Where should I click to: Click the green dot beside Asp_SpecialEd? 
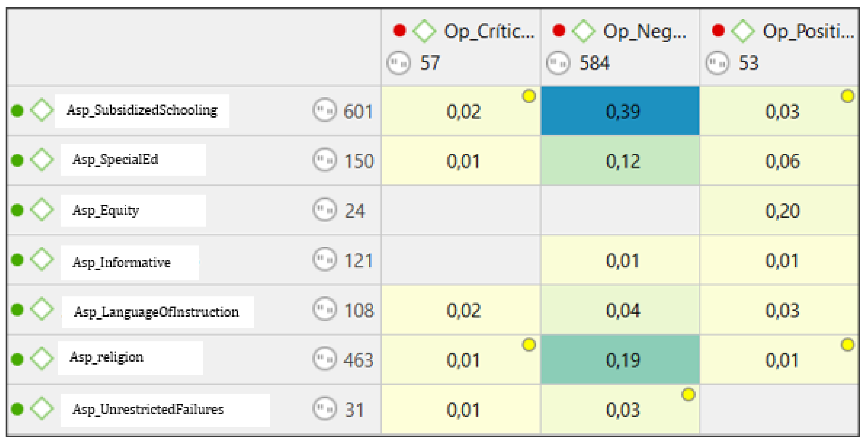point(17,160)
